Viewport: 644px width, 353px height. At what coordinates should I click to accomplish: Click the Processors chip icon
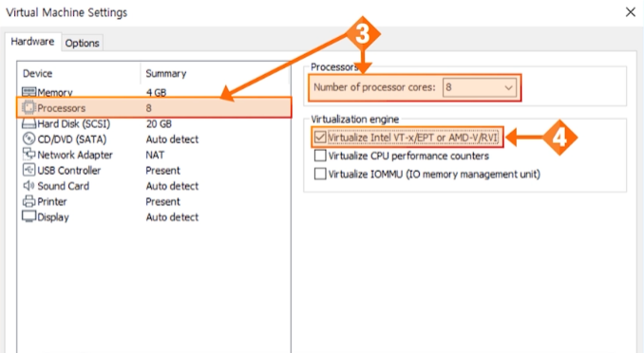pos(28,107)
